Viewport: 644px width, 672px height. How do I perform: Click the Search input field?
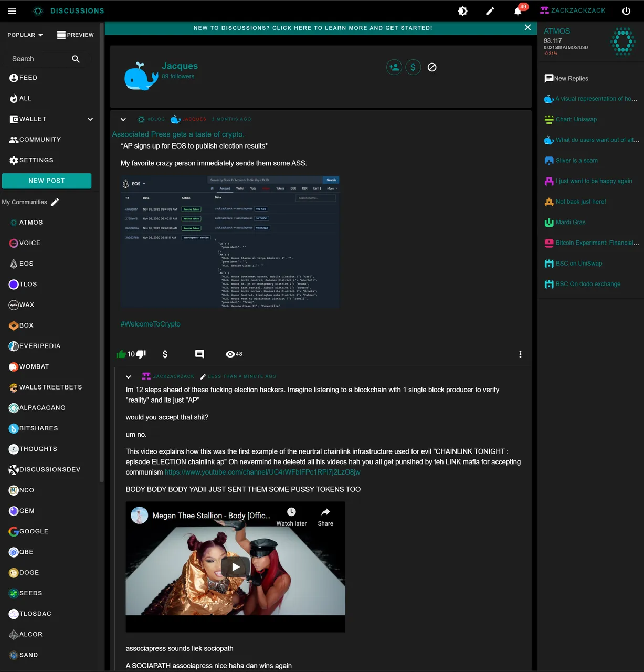tap(39, 59)
